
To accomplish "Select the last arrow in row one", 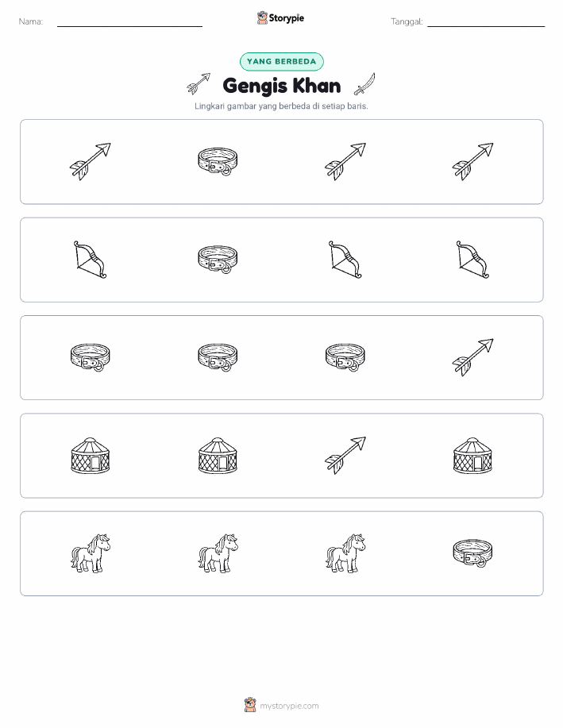I will coord(472,162).
